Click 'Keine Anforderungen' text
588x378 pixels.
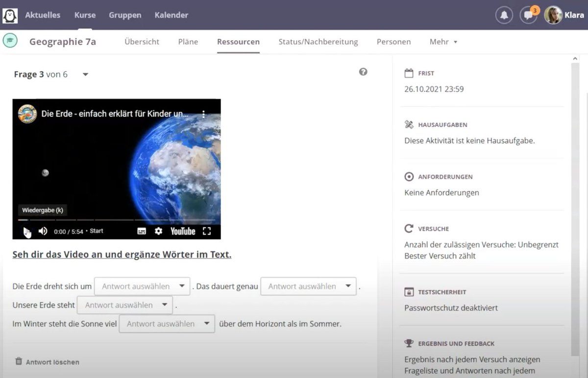tap(442, 192)
